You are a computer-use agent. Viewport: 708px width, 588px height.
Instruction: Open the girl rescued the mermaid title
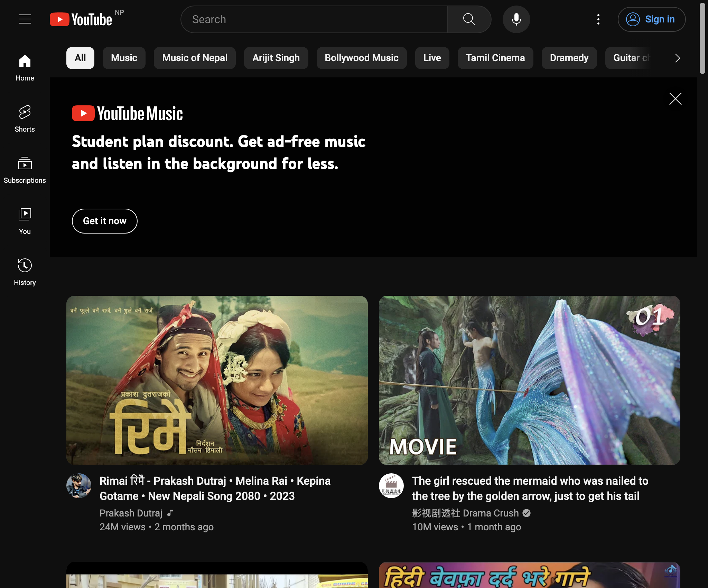pyautogui.click(x=530, y=489)
